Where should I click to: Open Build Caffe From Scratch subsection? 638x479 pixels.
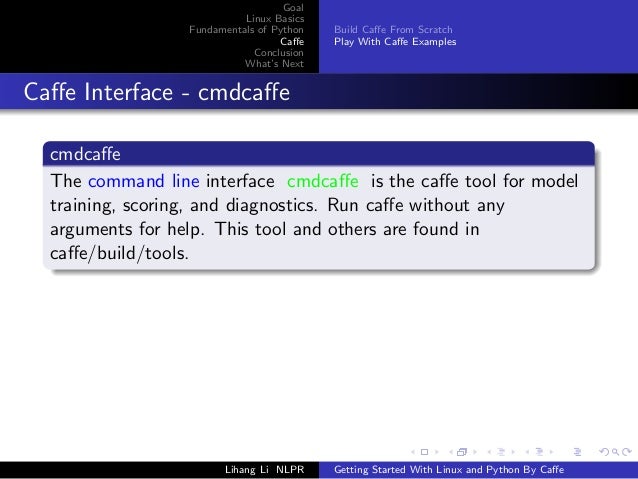393,30
